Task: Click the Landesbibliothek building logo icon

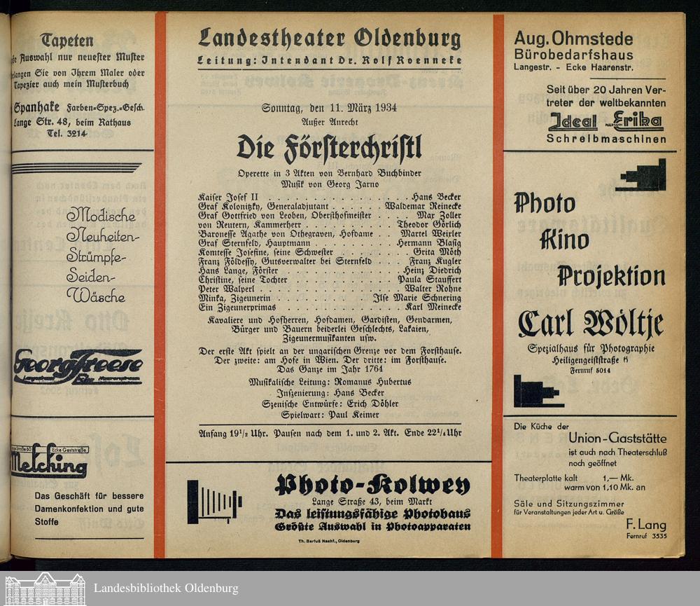Action: (x=45, y=588)
